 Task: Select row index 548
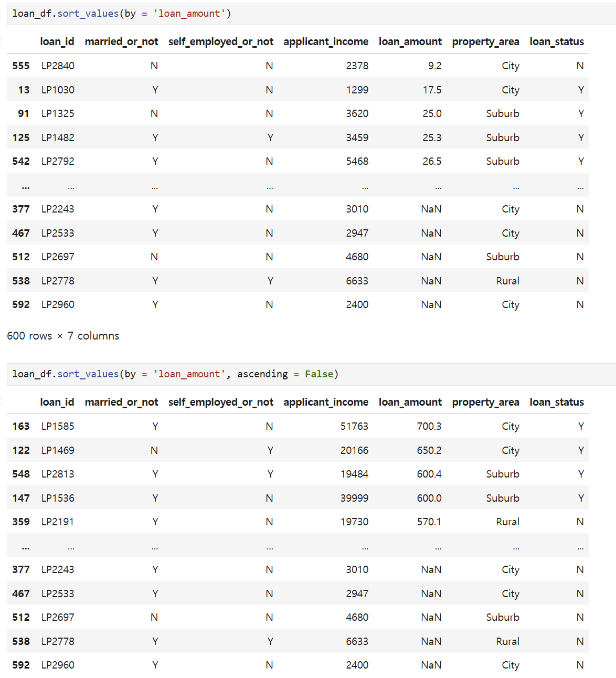(x=21, y=474)
